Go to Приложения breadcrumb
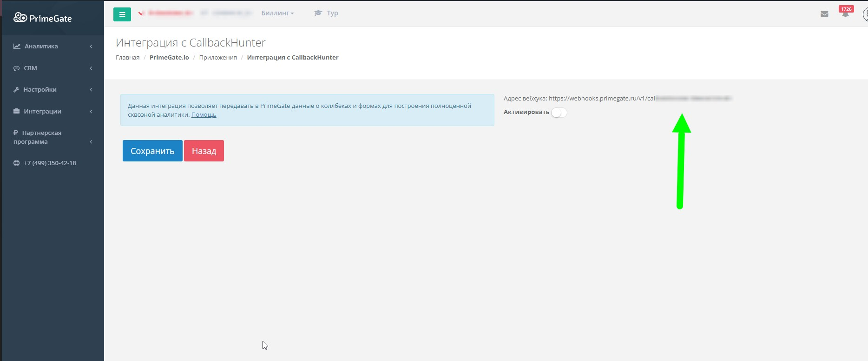 tap(218, 57)
